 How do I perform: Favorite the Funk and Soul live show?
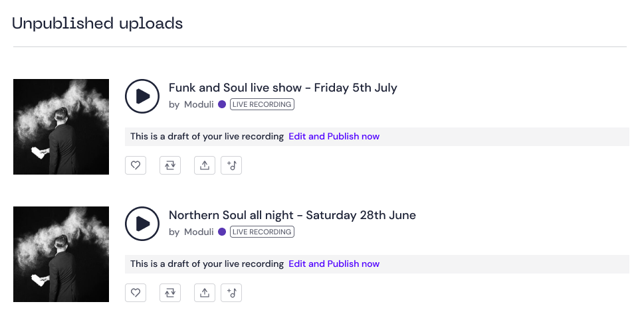[x=136, y=165]
